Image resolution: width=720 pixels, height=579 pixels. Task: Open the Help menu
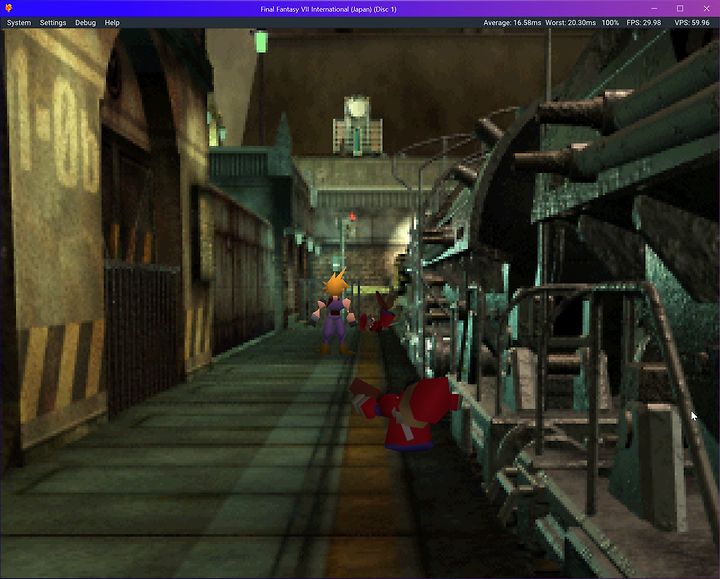pos(112,22)
